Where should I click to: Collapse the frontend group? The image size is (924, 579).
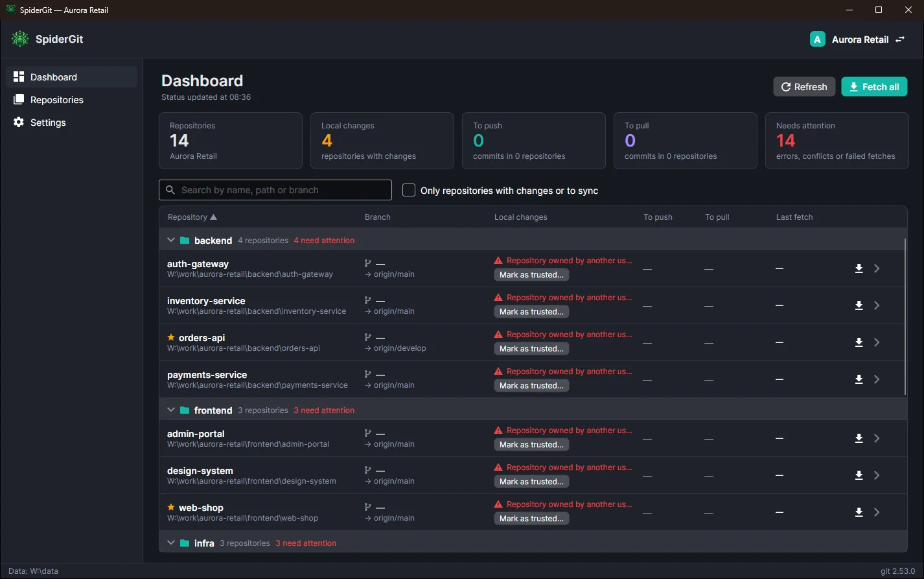click(171, 410)
